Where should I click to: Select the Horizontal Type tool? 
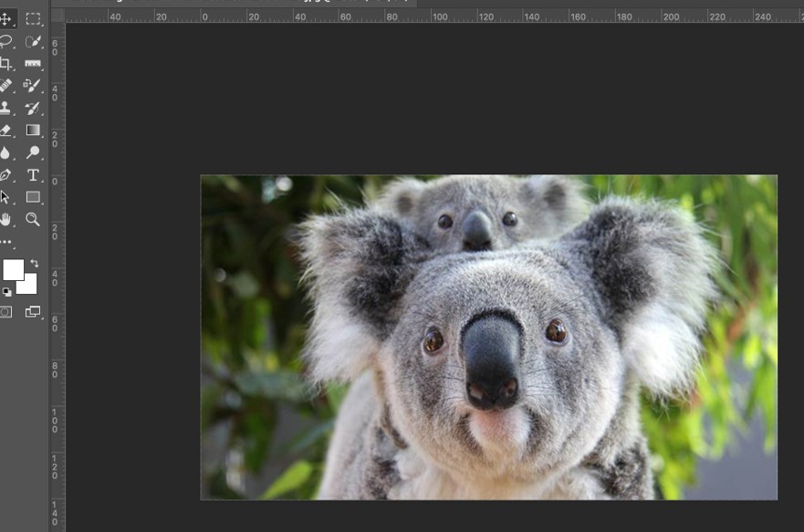[x=33, y=174]
